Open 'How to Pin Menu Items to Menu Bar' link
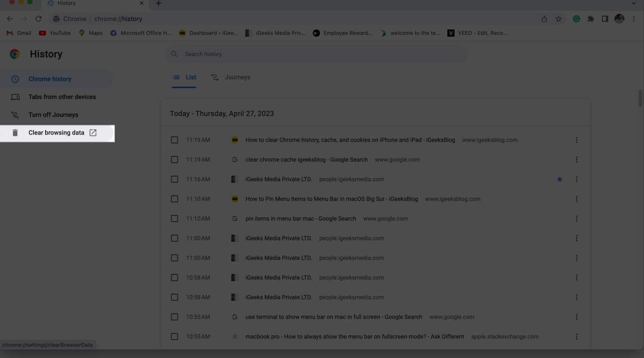This screenshot has height=358, width=644. coord(332,199)
